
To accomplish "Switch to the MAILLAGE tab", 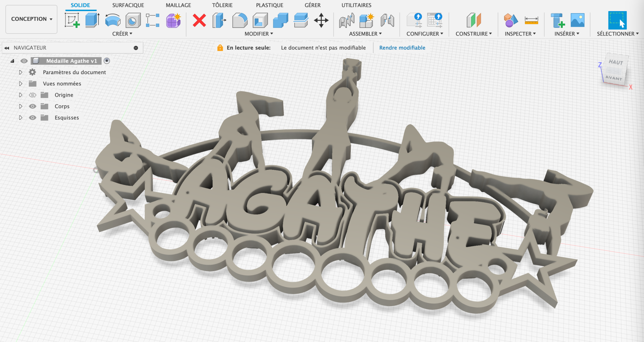I will (178, 5).
